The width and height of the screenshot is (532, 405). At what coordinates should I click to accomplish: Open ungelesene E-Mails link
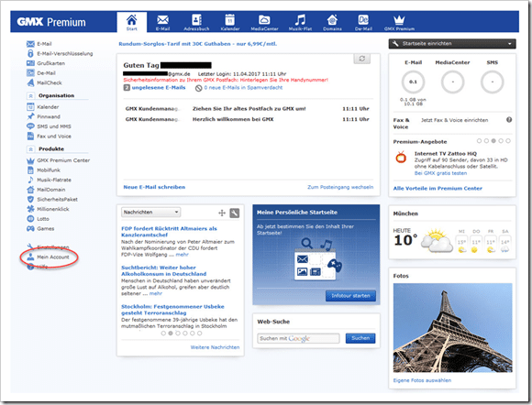159,87
